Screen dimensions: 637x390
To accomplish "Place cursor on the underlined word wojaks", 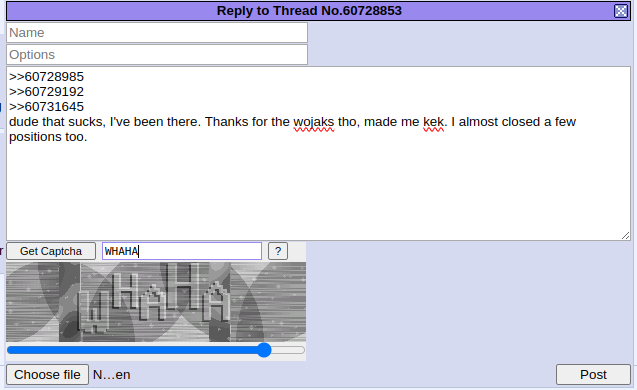I will (x=314, y=122).
